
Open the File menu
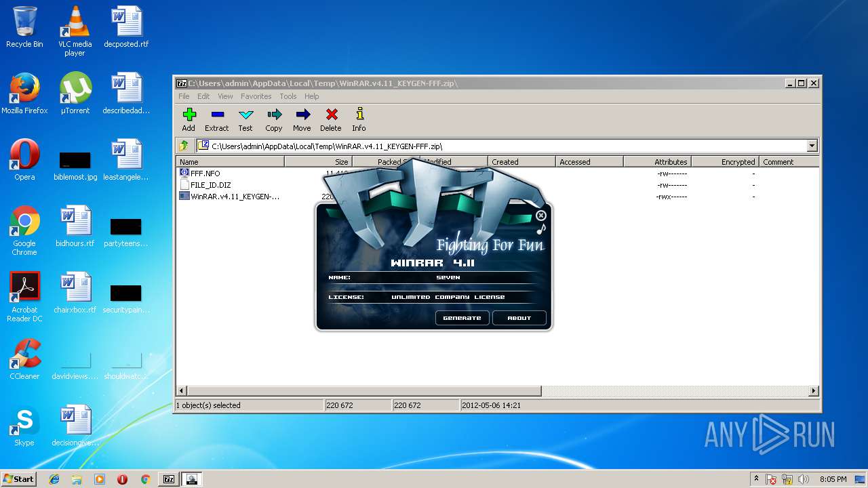click(x=184, y=96)
